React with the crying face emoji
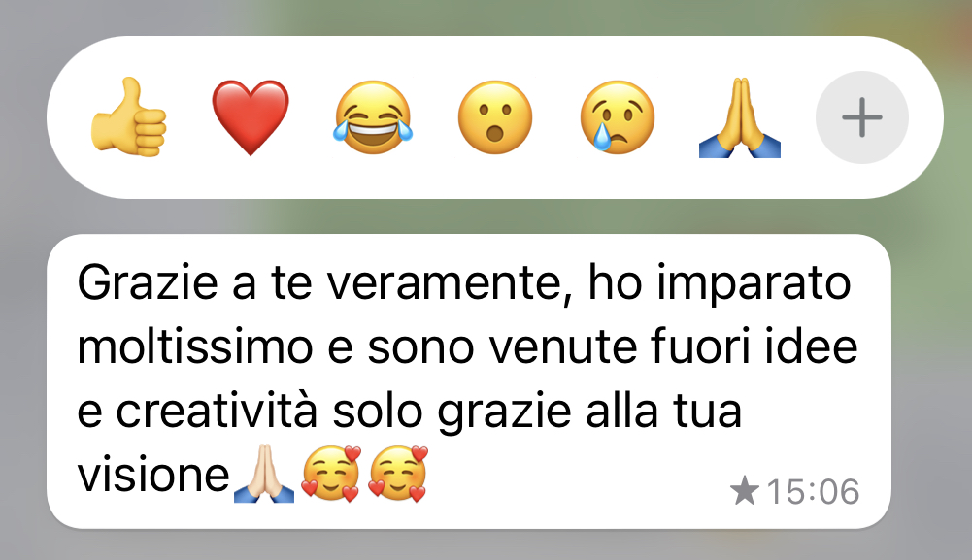This screenshot has height=560, width=972. click(x=617, y=117)
